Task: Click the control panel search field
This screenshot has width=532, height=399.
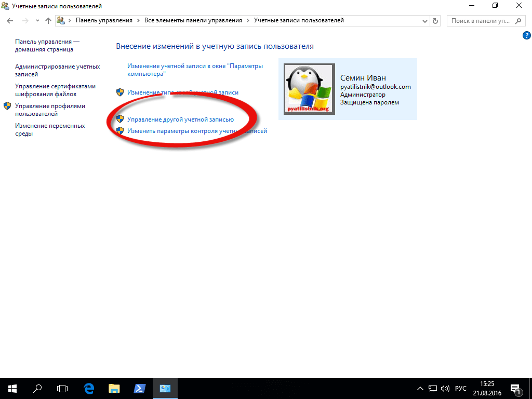Action: tap(481, 21)
